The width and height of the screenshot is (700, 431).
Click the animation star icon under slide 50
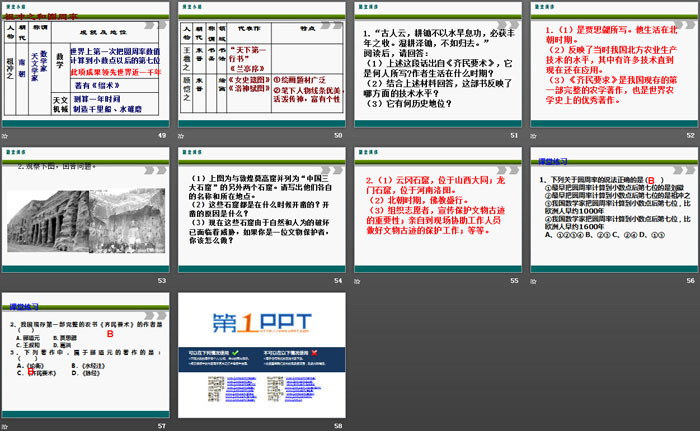(181, 135)
